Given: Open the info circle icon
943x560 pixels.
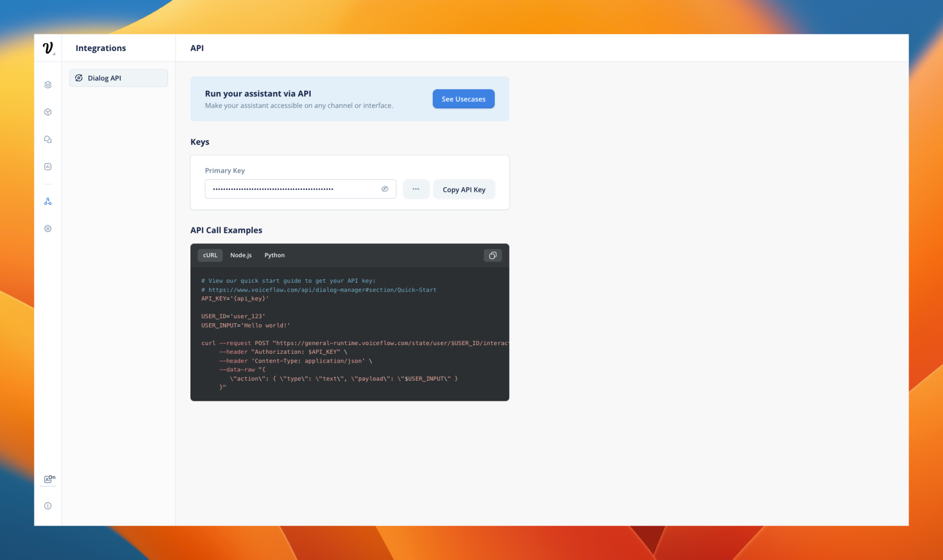Looking at the screenshot, I should [48, 506].
